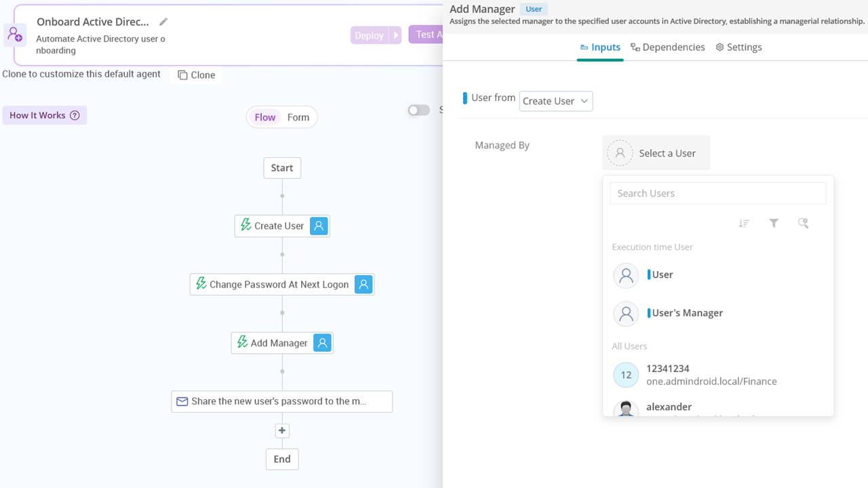Open the How It Works help link
868x488 pixels.
click(x=44, y=115)
